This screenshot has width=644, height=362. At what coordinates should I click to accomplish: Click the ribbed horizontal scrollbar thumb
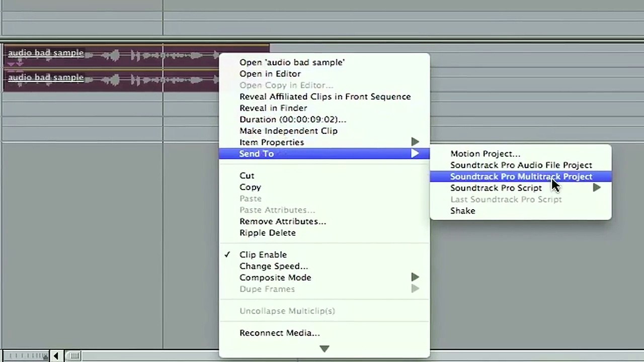[x=74, y=356]
